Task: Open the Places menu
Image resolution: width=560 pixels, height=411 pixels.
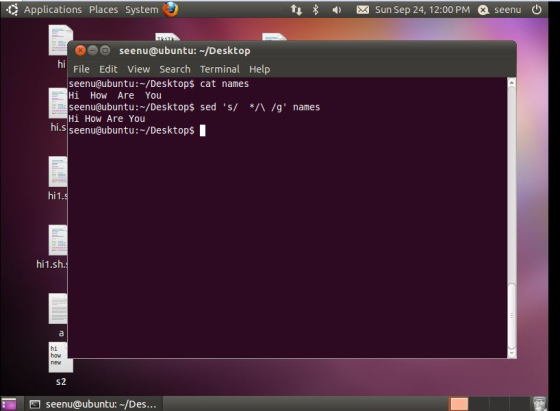Action: (x=104, y=10)
